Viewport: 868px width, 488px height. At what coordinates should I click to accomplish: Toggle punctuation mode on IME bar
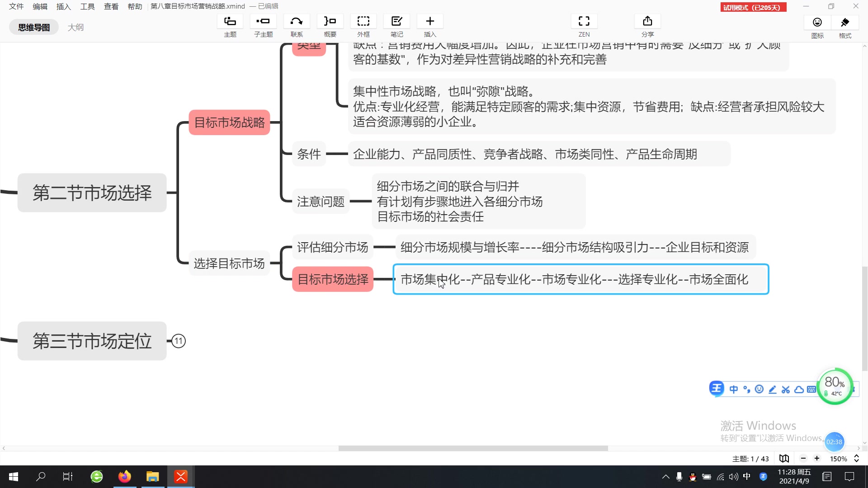[x=746, y=389]
